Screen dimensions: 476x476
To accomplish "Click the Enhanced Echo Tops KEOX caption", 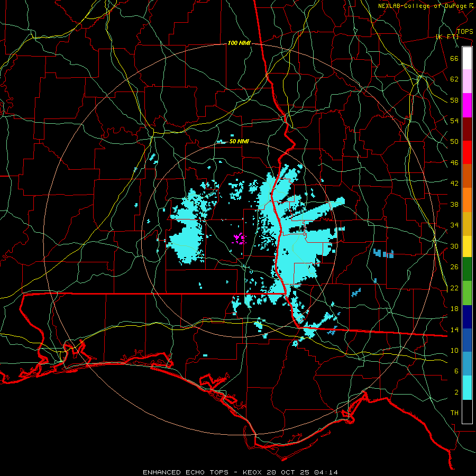I will [x=240, y=472].
